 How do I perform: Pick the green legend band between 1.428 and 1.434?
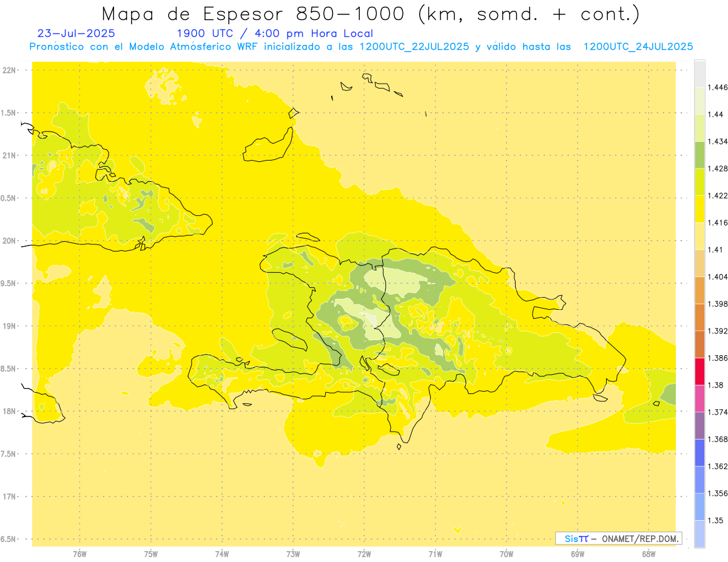699,155
